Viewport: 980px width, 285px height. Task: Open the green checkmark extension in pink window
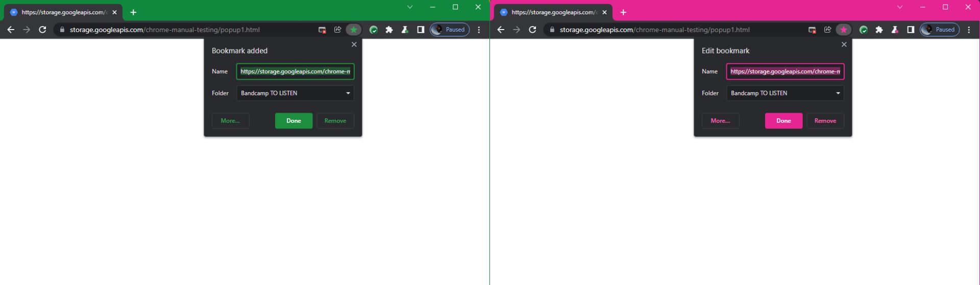[x=864, y=30]
